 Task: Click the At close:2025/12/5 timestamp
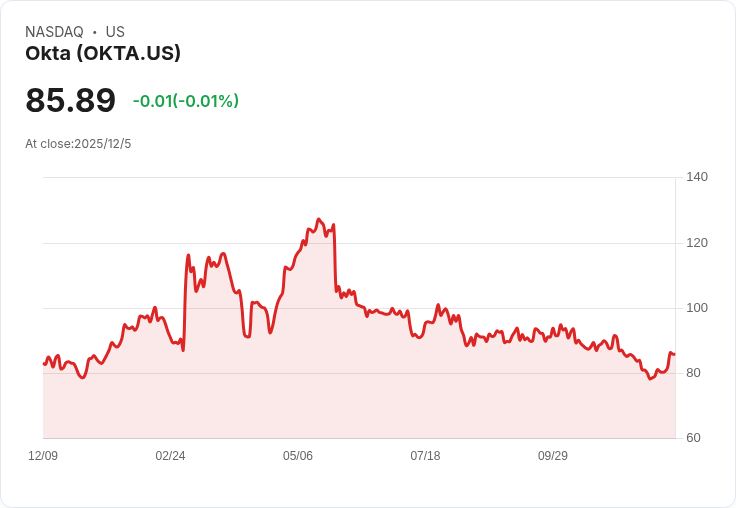click(78, 144)
